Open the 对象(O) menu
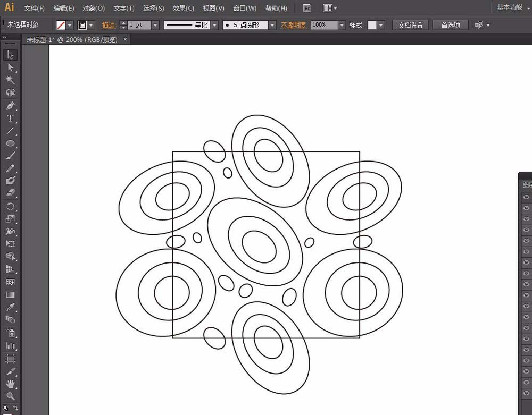 coord(94,8)
